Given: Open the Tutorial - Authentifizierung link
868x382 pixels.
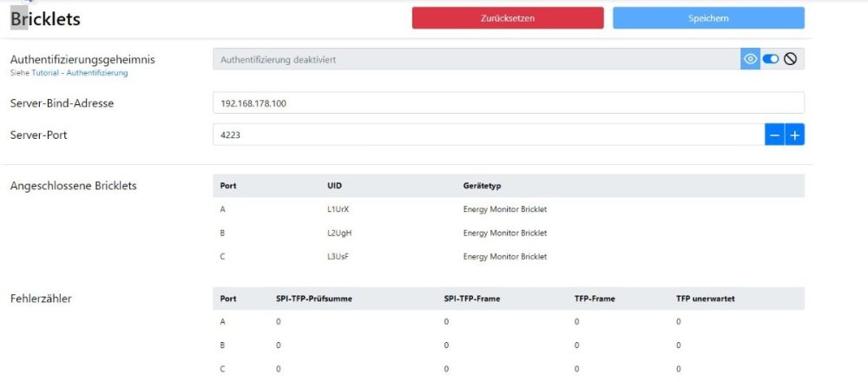Looking at the screenshot, I should (x=80, y=73).
